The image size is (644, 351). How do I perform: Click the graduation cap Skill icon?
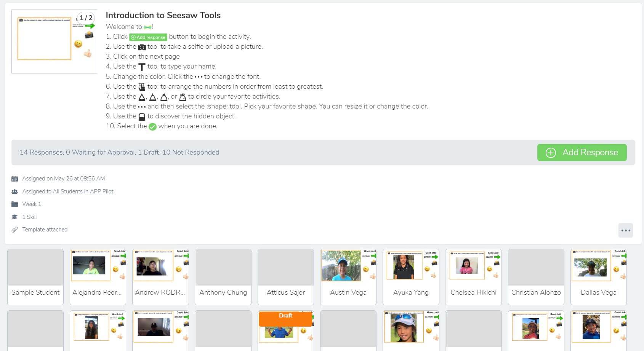tap(15, 217)
